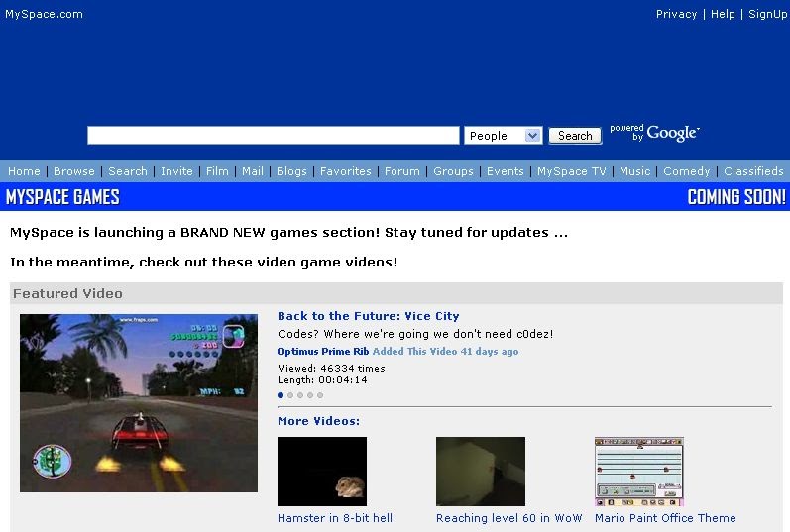Click the SignUp link

click(767, 14)
